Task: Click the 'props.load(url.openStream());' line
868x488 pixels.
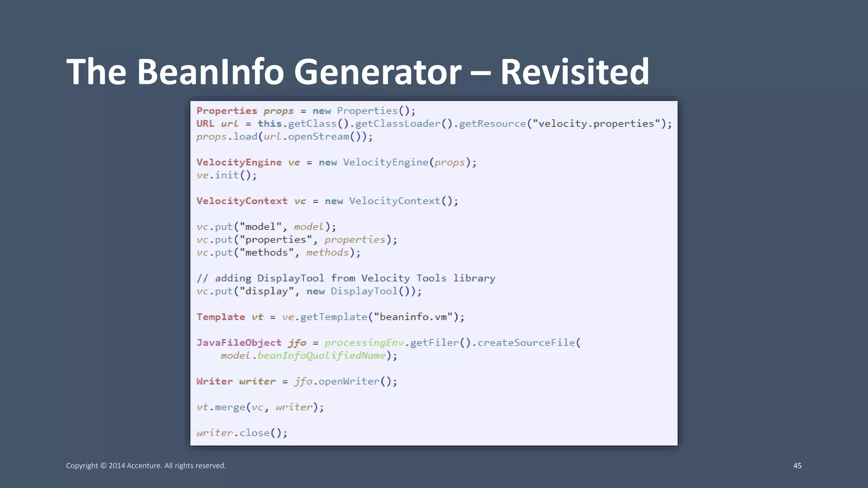Action: pyautogui.click(x=284, y=137)
